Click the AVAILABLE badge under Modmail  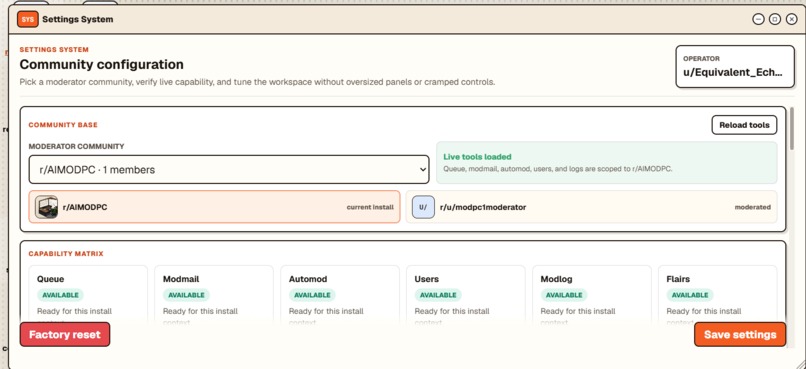[x=186, y=295]
